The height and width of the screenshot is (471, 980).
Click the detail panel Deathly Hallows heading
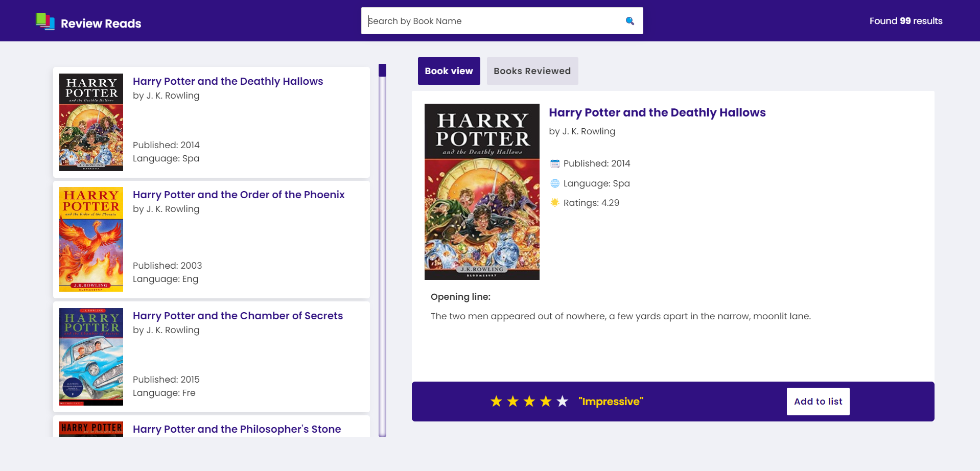point(657,112)
